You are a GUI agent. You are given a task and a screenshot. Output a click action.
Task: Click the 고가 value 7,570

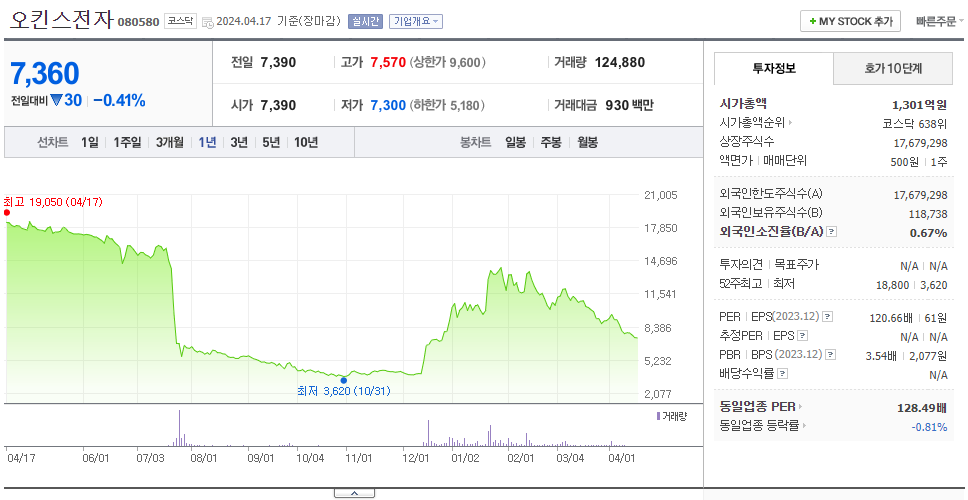(x=388, y=62)
